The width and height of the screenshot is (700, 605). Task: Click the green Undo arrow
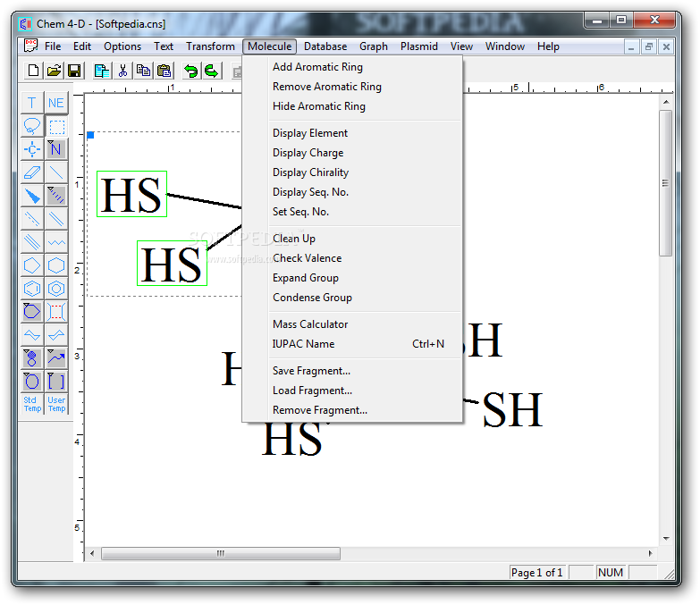click(x=191, y=71)
